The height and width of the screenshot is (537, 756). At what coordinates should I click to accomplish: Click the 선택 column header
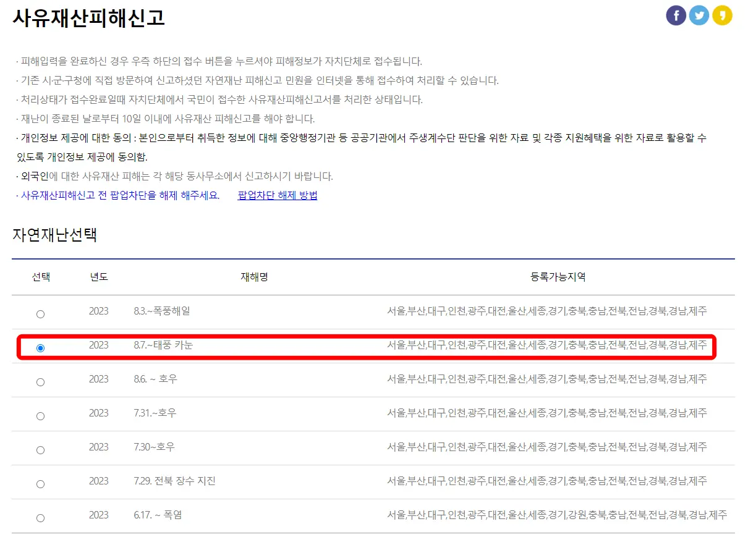tap(40, 277)
